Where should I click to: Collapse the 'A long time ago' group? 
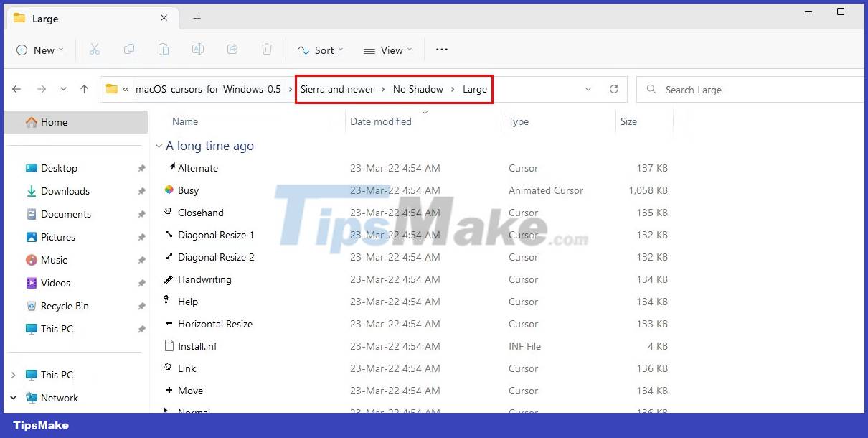(x=159, y=146)
